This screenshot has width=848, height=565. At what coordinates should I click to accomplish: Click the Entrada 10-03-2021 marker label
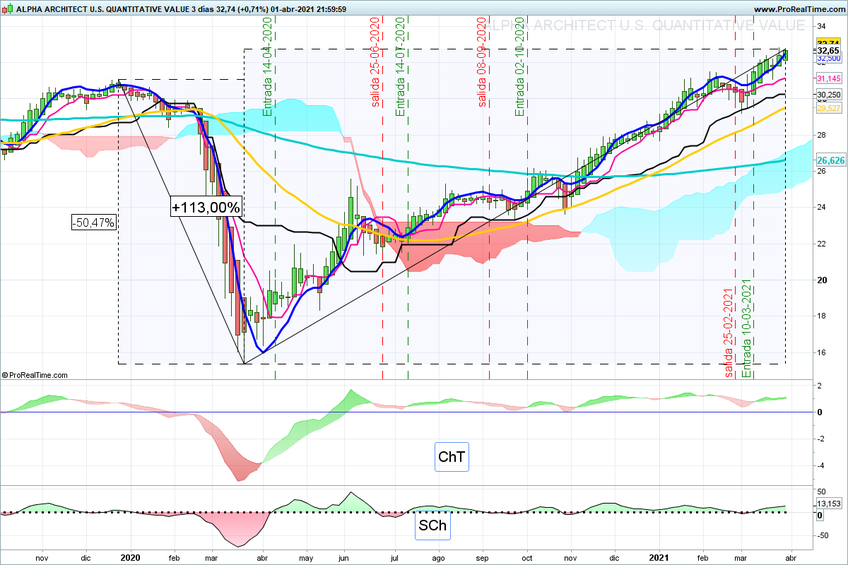(x=747, y=328)
